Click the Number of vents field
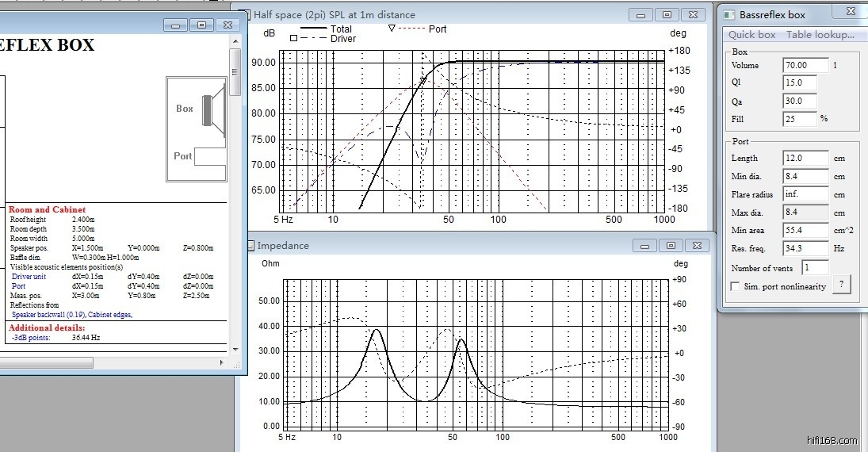This screenshot has width=868, height=452. tap(815, 268)
